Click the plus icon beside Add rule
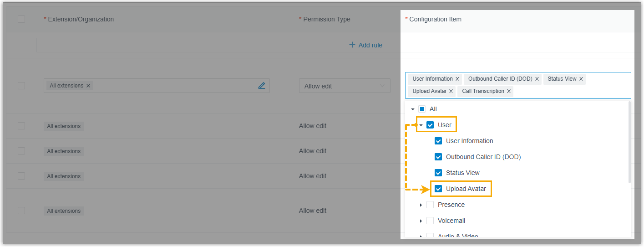Image resolution: width=644 pixels, height=247 pixels. coord(352,45)
